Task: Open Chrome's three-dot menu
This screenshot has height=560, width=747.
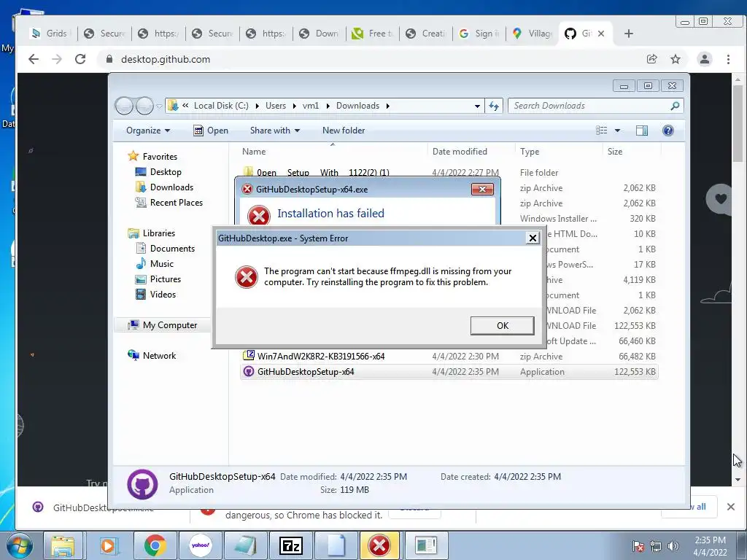Action: click(728, 59)
